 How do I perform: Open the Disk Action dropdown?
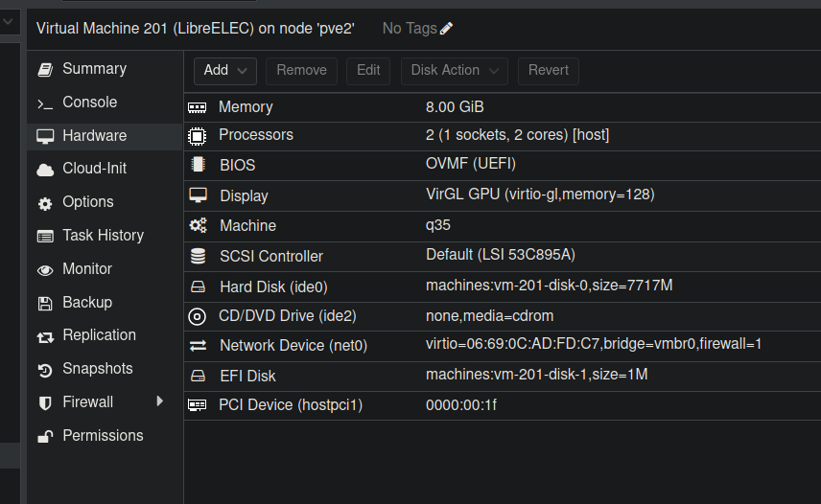point(455,70)
